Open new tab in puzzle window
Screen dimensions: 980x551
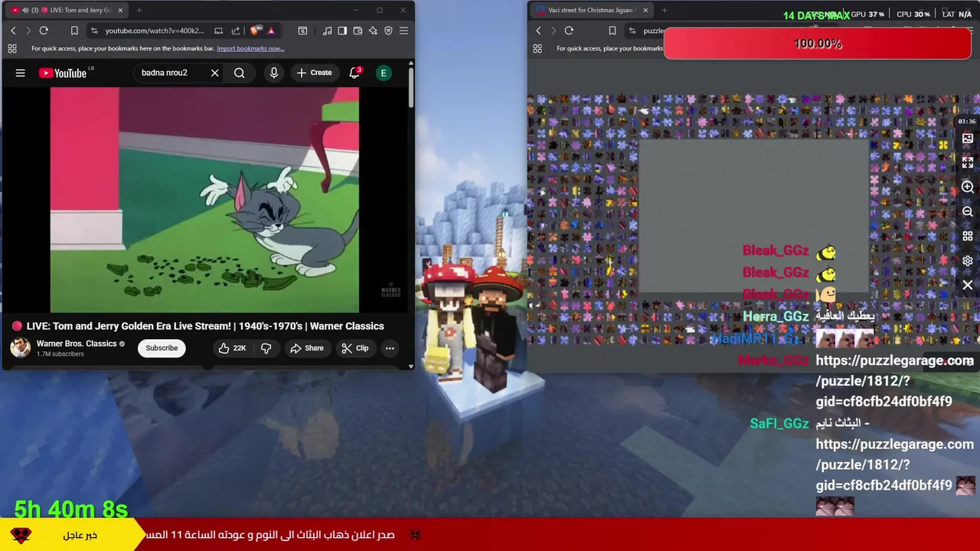coord(664,10)
